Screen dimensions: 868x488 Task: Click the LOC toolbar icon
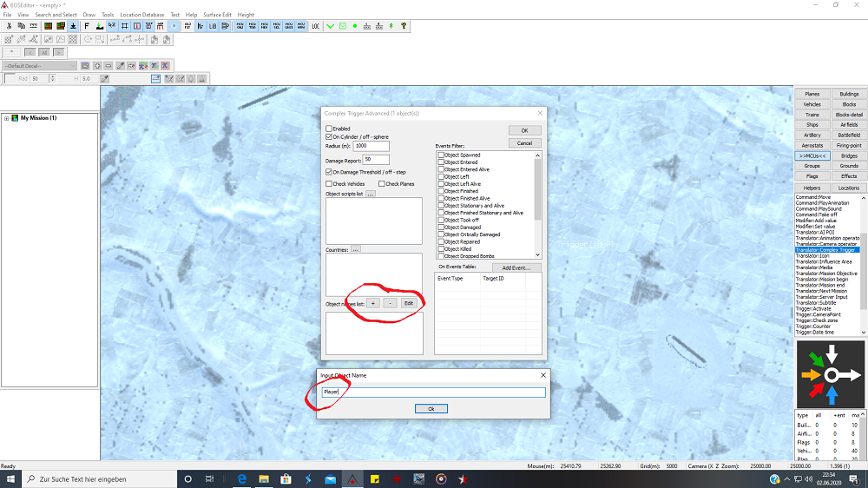(314, 26)
